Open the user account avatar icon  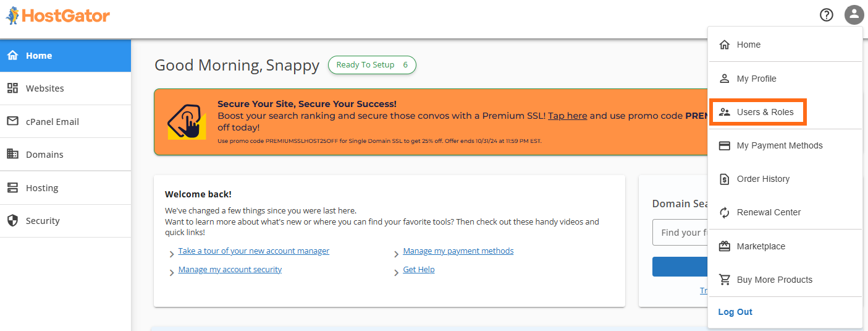click(x=854, y=15)
